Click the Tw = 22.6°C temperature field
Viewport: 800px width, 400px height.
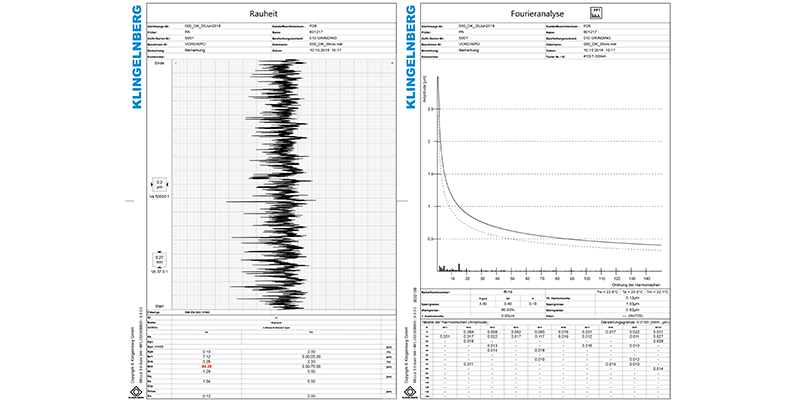[x=608, y=292]
